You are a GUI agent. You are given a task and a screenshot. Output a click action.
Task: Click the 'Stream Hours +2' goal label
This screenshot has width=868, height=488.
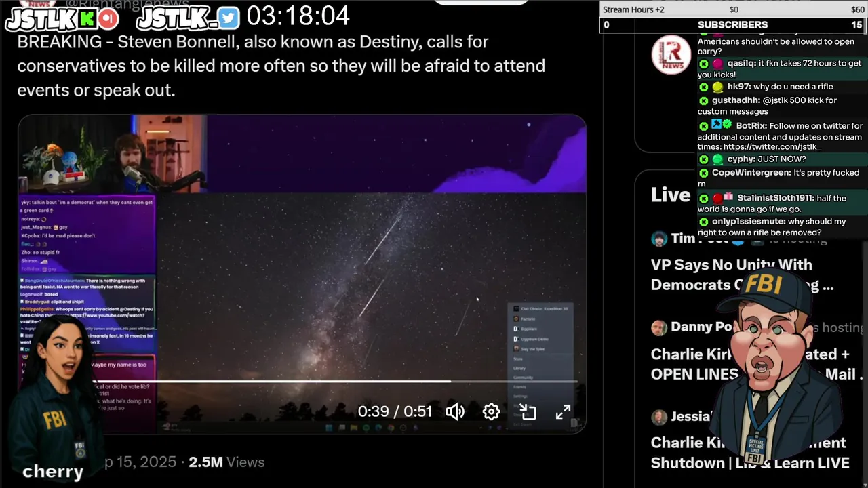pyautogui.click(x=634, y=9)
